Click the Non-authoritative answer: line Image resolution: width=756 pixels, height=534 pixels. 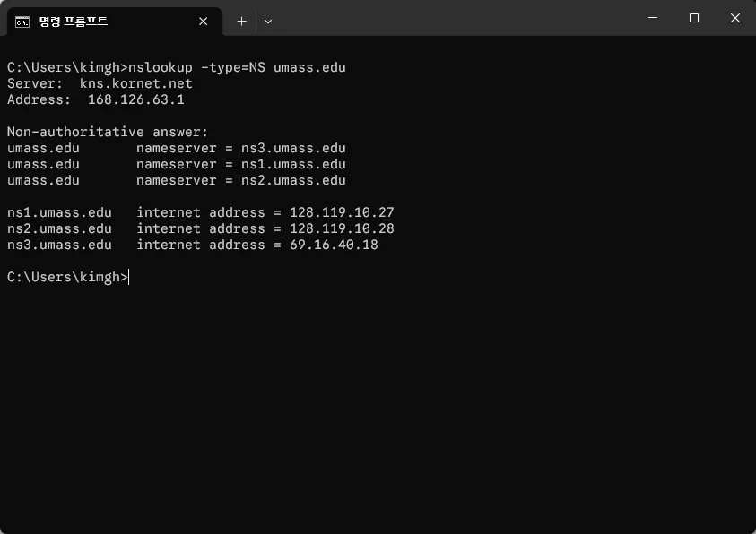coord(108,132)
